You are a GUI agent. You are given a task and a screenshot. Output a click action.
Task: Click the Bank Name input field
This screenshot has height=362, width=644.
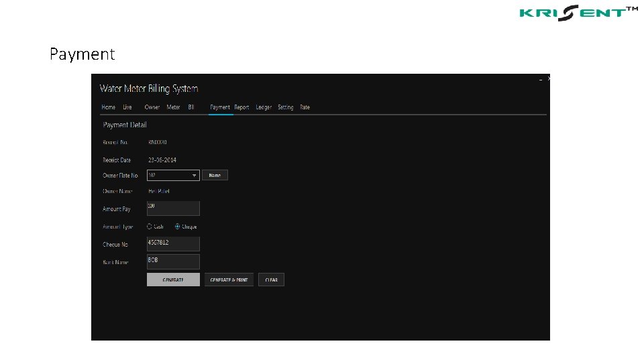tap(173, 262)
